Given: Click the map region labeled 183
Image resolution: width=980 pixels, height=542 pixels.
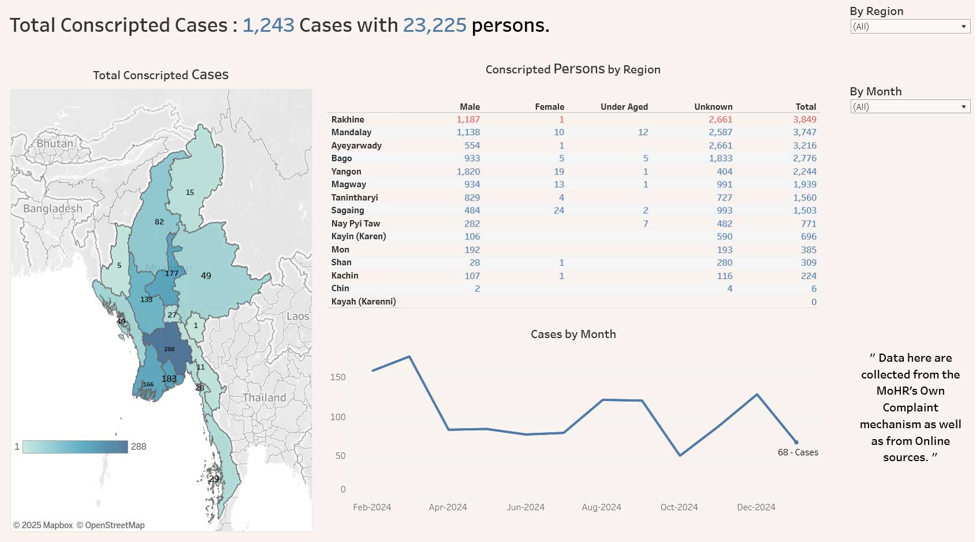Looking at the screenshot, I should click(x=169, y=379).
